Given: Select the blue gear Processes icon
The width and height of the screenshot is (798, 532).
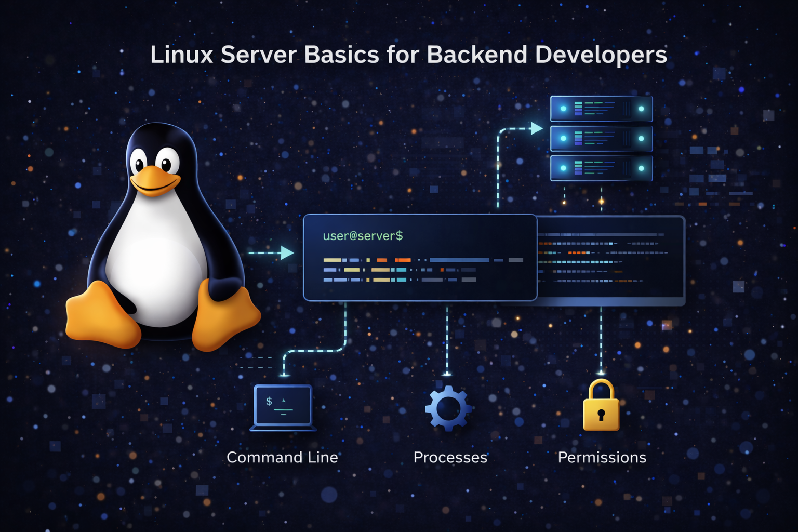Looking at the screenshot, I should pyautogui.click(x=448, y=408).
